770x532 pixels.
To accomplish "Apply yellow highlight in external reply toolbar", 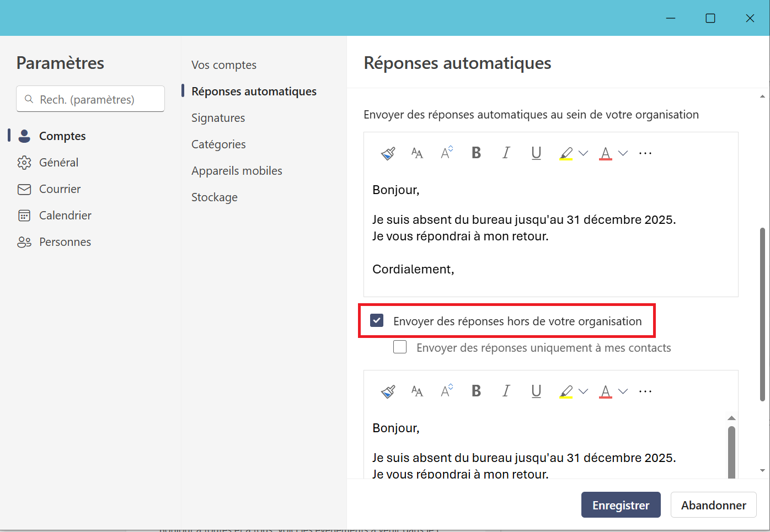I will tap(566, 391).
